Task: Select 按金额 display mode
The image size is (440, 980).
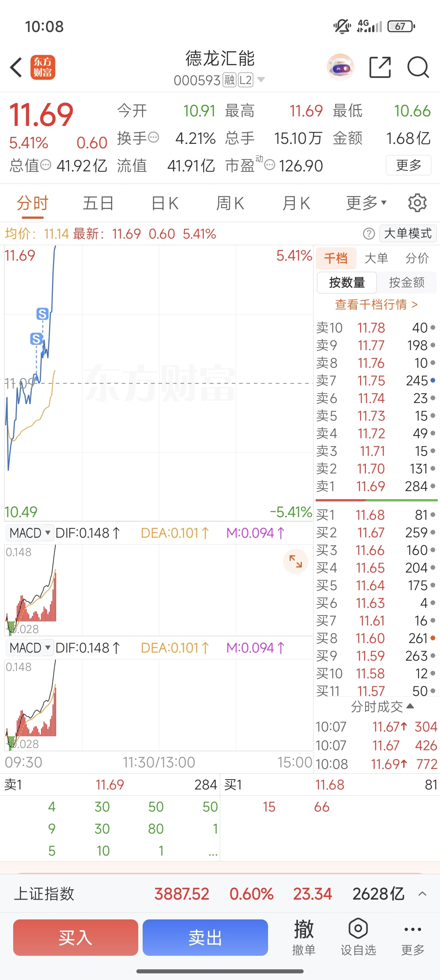Action: [407, 282]
